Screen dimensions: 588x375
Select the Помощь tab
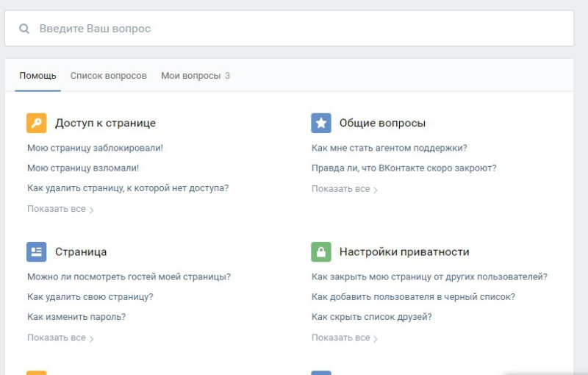(37, 76)
